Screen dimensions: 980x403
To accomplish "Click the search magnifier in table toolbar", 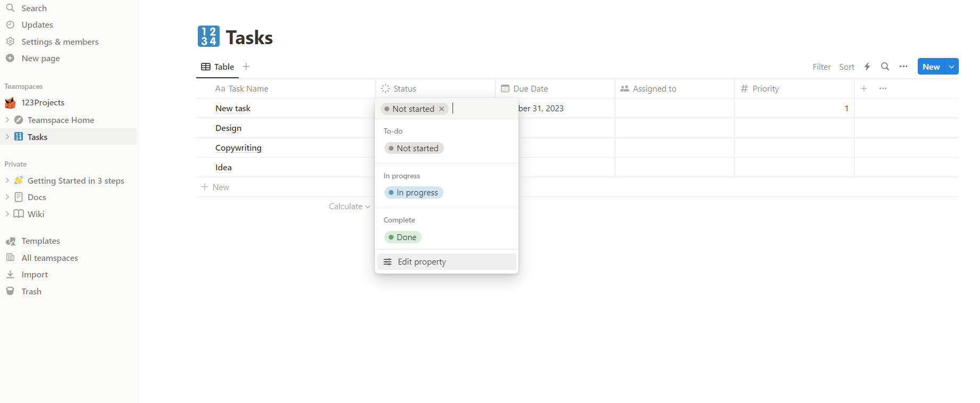I will pos(885,67).
